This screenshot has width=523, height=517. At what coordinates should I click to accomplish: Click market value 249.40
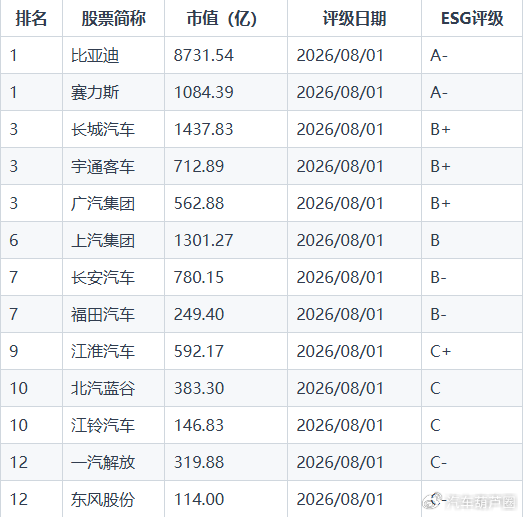(x=199, y=315)
